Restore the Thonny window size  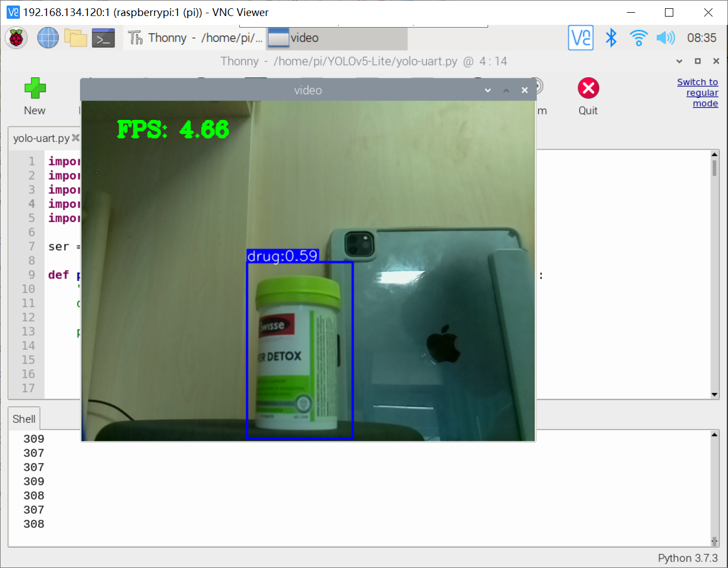(698, 61)
